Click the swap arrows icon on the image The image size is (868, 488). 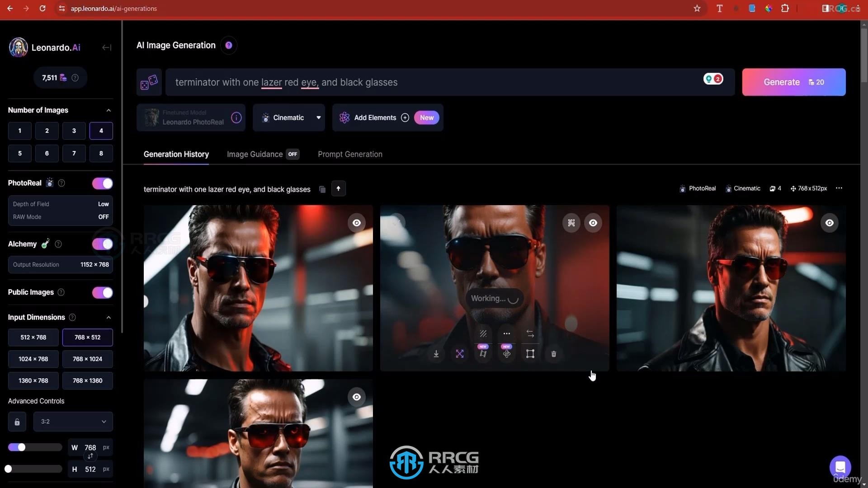(530, 333)
